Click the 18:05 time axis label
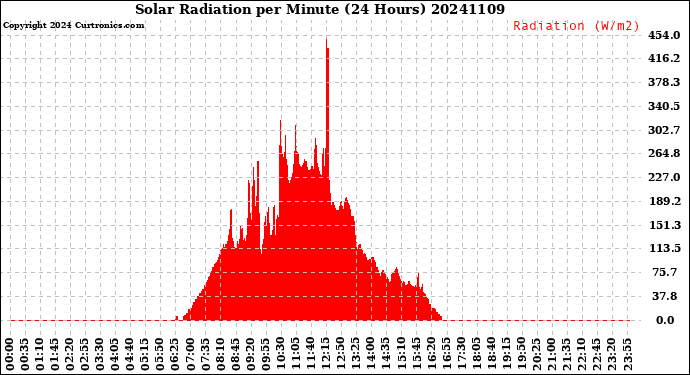 coord(476,355)
